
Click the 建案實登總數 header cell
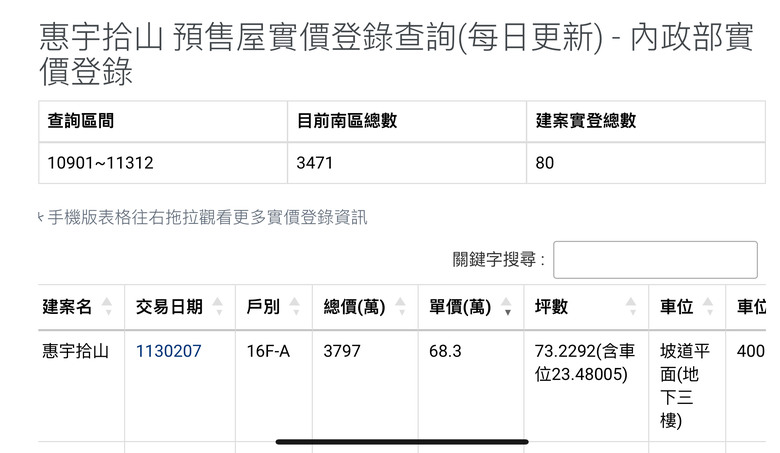[646, 121]
